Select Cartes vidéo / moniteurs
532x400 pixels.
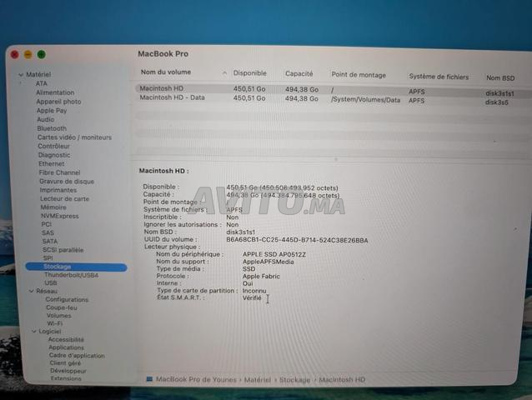tap(74, 137)
